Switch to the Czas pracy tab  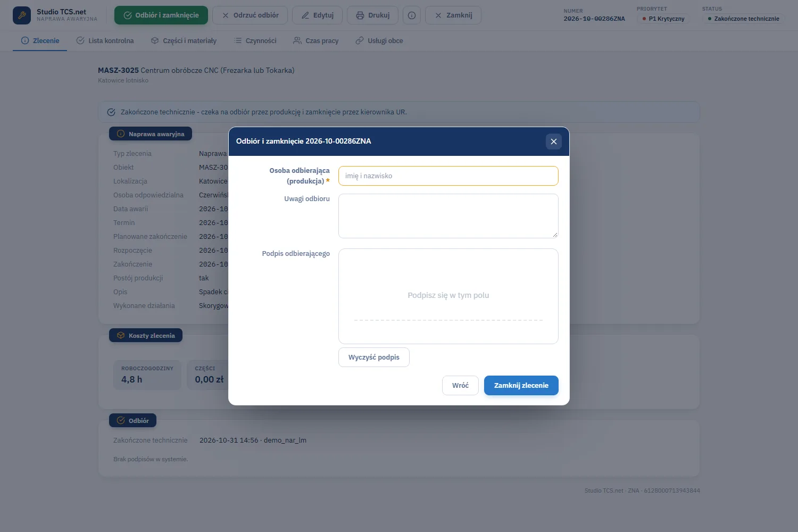tap(316, 40)
